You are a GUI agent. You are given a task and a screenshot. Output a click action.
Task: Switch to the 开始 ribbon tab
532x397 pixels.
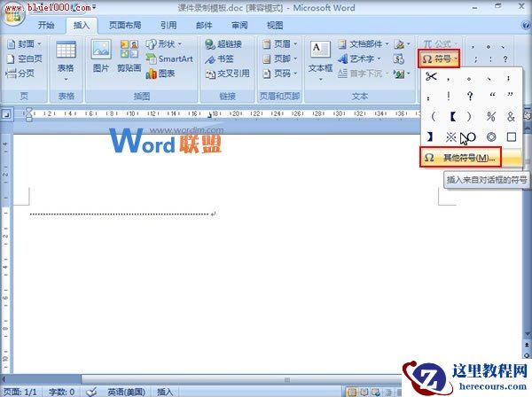46,26
